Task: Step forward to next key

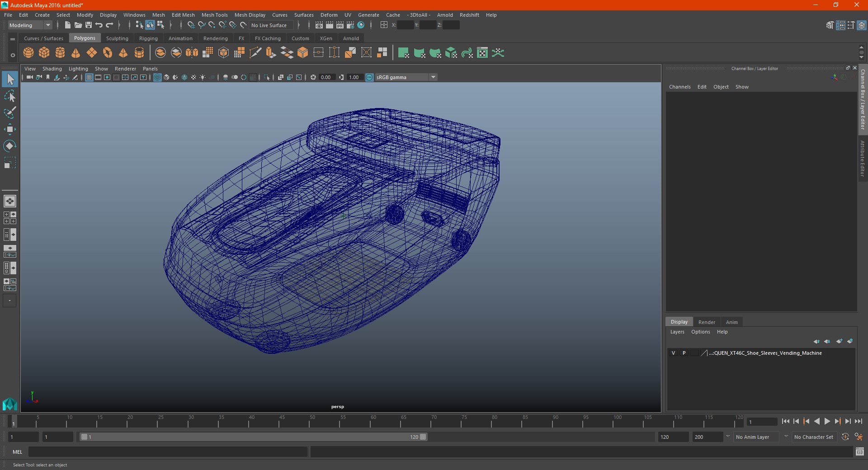Action: [x=837, y=421]
